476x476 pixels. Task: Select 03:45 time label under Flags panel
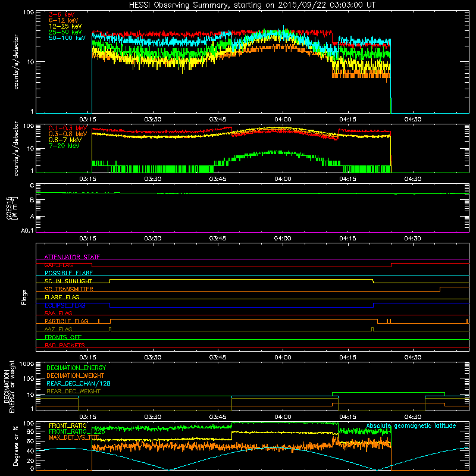(x=217, y=358)
